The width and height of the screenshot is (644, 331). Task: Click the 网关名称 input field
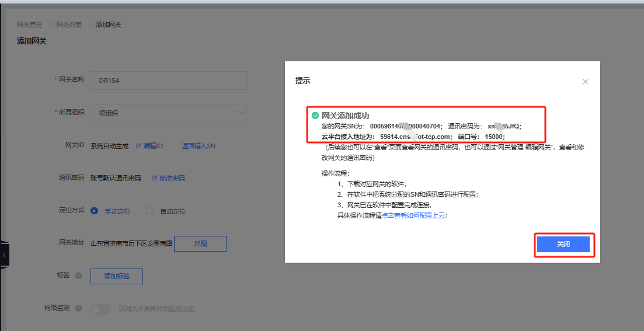coord(169,81)
